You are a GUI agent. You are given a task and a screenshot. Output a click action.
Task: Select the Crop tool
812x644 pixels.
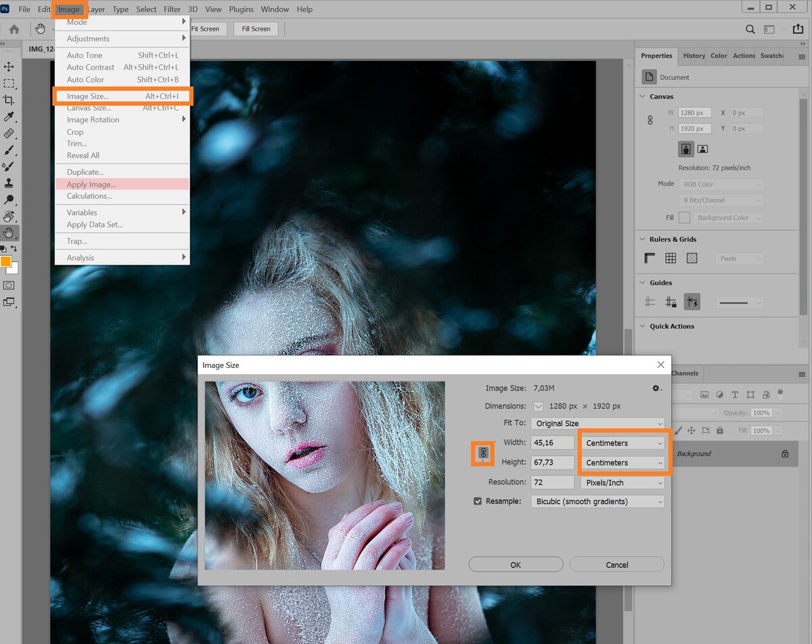9,100
